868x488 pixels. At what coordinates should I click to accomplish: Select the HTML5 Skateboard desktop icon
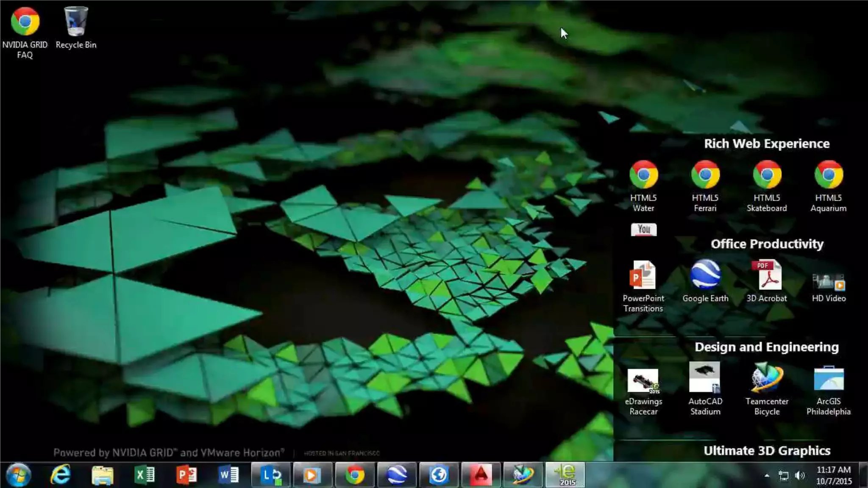click(x=767, y=175)
